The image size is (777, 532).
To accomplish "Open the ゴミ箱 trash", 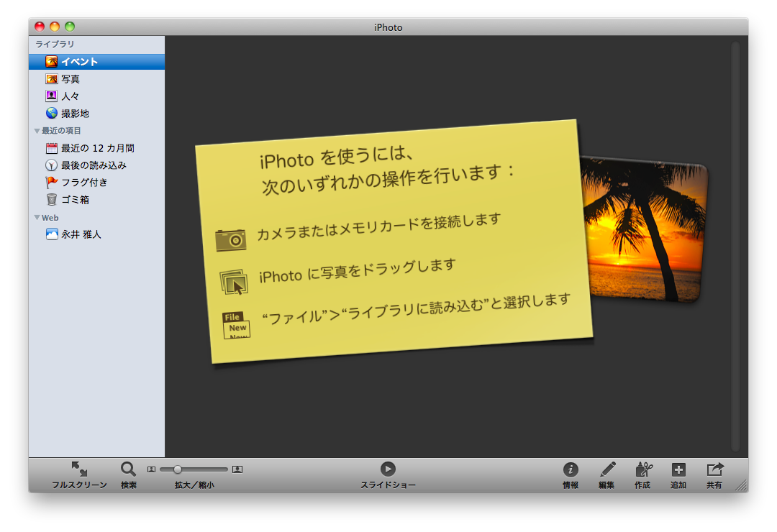I will 96,200.
